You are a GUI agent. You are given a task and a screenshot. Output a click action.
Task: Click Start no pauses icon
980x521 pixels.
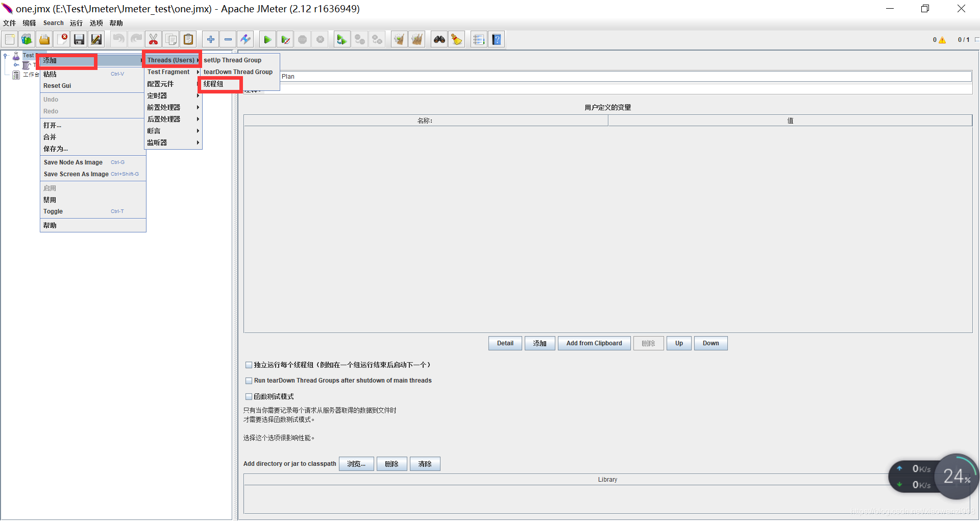coord(285,39)
